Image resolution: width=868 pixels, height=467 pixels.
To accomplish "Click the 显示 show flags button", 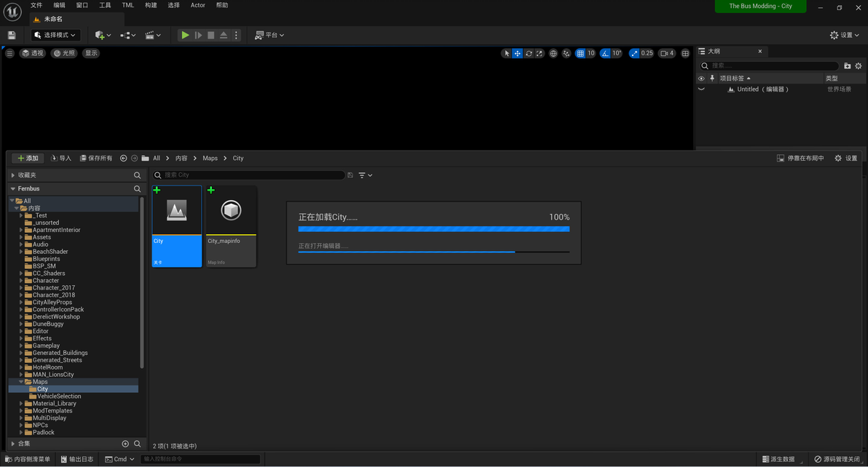I will click(91, 53).
